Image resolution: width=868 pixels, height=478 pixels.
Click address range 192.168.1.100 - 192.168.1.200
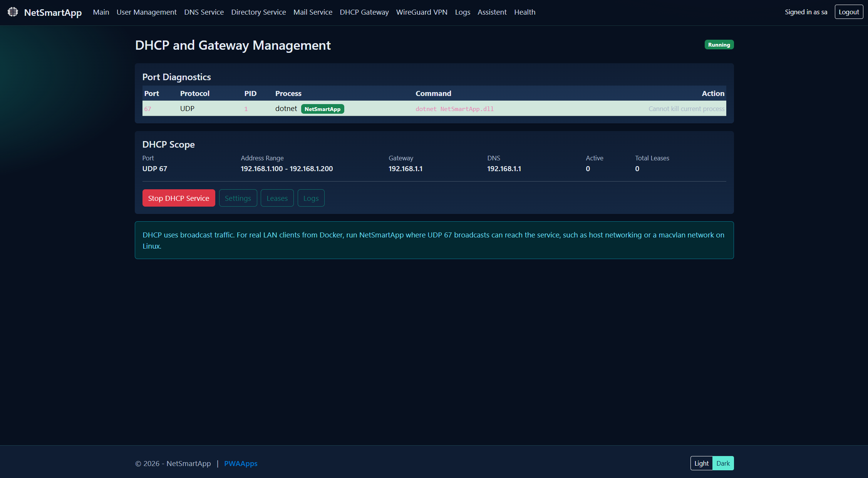(x=287, y=168)
